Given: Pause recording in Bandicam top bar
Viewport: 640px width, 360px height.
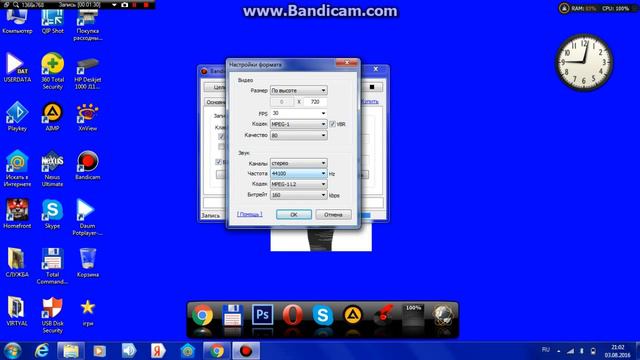Looking at the screenshot, I should (x=135, y=5).
